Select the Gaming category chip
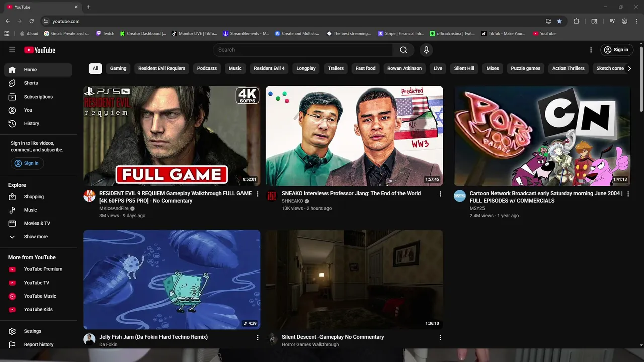 [x=118, y=68]
